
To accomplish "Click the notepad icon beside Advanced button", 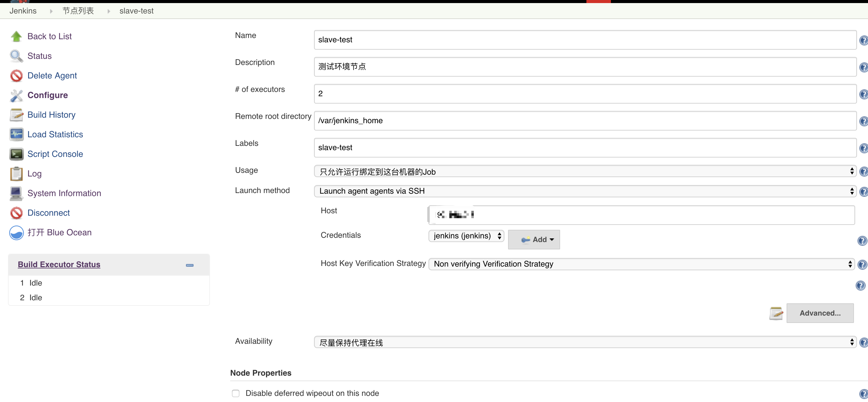I will [x=776, y=313].
